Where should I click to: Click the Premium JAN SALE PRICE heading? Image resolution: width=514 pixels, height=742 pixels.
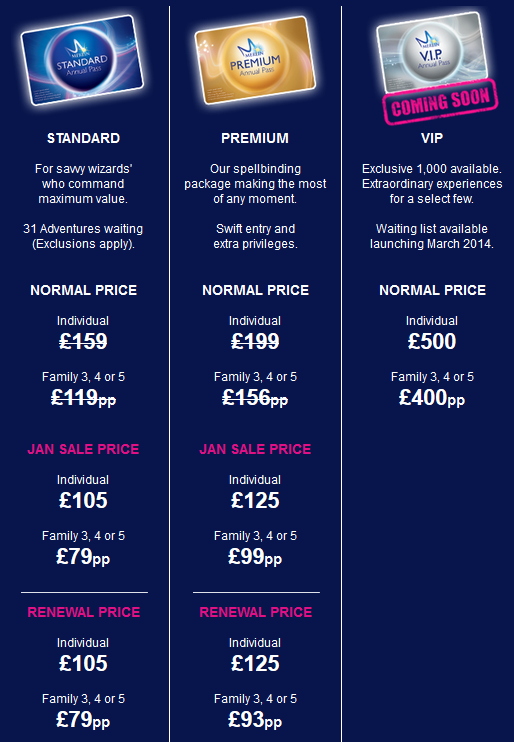click(x=256, y=449)
